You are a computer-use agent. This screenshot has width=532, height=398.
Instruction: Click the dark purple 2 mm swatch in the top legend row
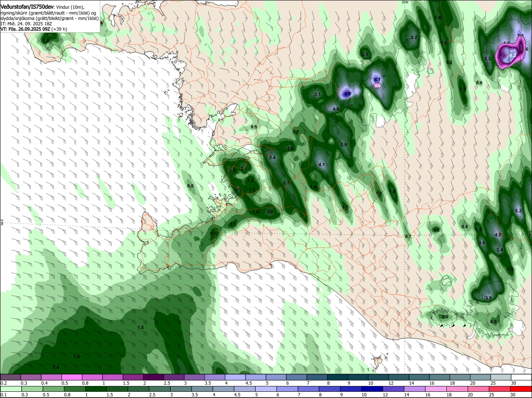(x=153, y=377)
